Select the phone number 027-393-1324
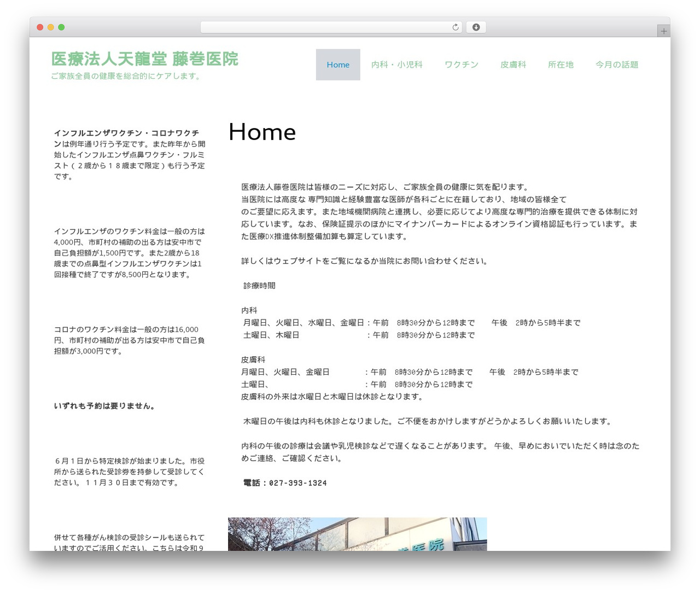Image resolution: width=700 pixels, height=593 pixels. [298, 483]
